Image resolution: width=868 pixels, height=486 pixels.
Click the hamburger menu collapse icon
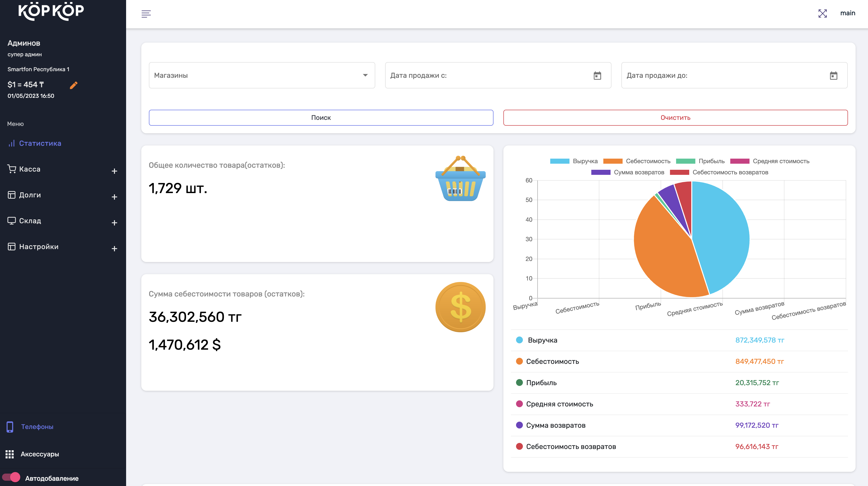(146, 14)
